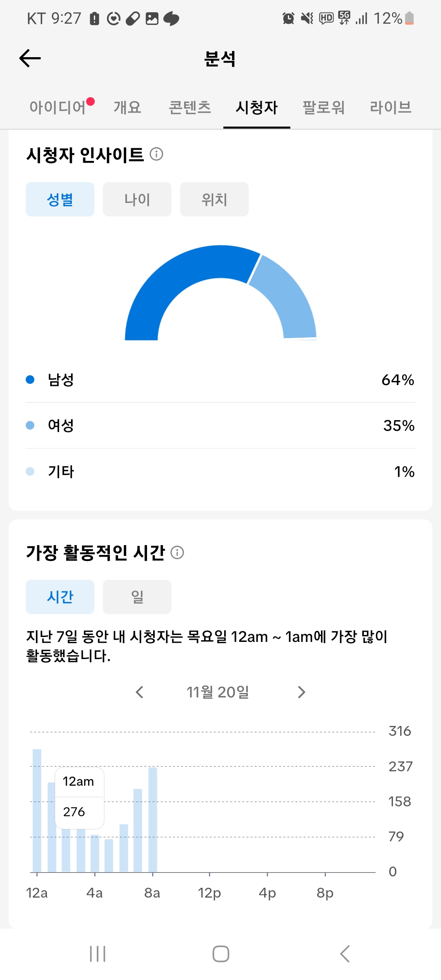Screen dimensions: 441x980
Task: Switch insight filter to 나이
Action: point(137,199)
